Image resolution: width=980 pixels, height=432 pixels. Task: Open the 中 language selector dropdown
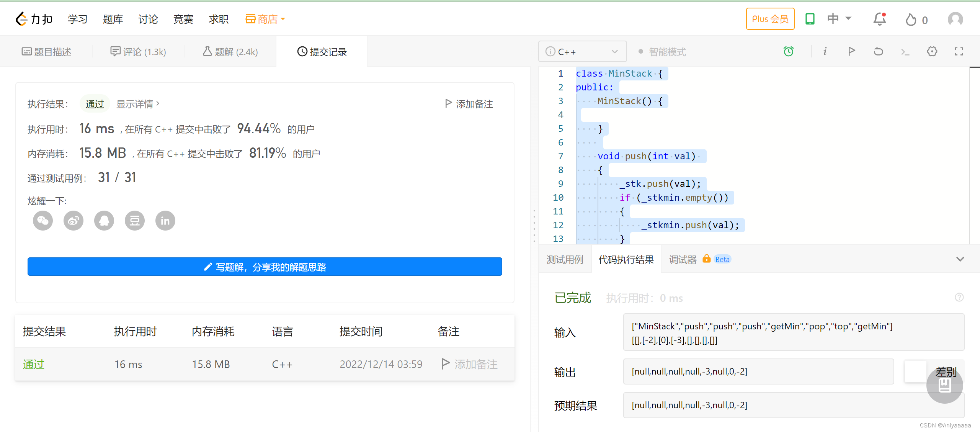839,18
